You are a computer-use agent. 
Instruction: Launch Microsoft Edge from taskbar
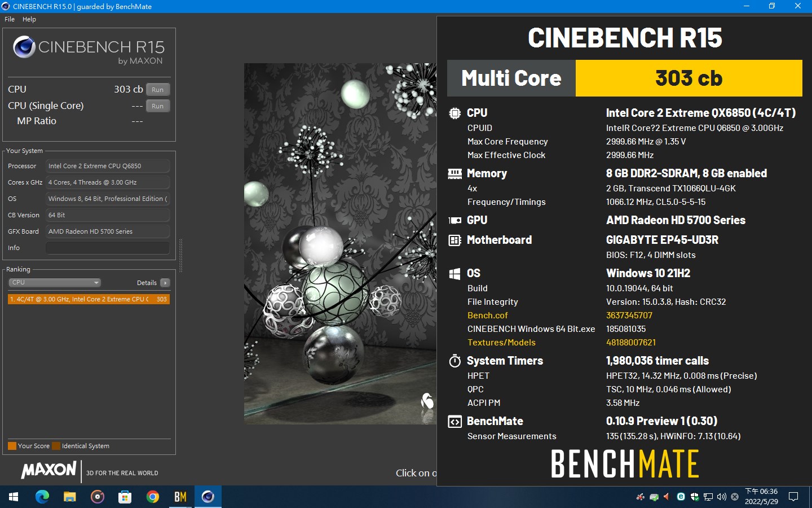point(42,497)
